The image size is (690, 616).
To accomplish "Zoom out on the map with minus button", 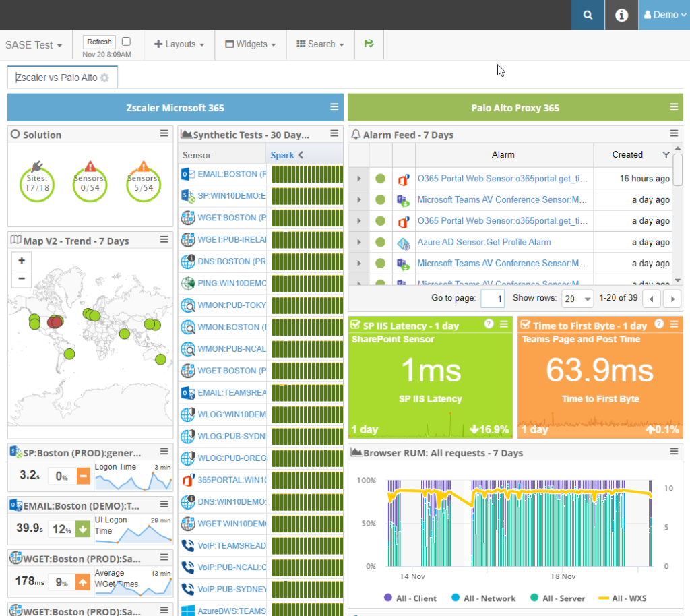I will click(22, 278).
